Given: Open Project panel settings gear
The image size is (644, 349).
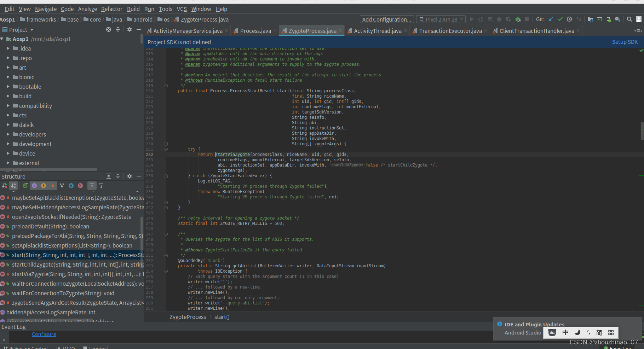Looking at the screenshot, I should point(130,30).
